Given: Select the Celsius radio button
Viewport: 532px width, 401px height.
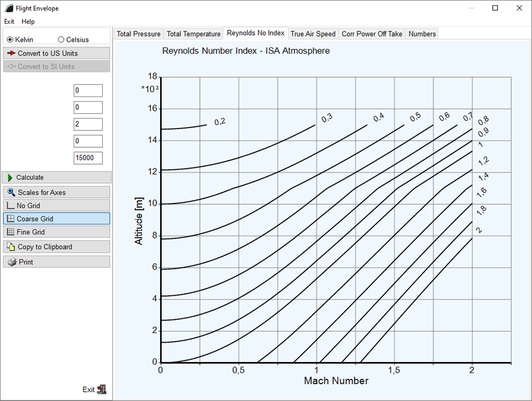Looking at the screenshot, I should click(x=61, y=40).
